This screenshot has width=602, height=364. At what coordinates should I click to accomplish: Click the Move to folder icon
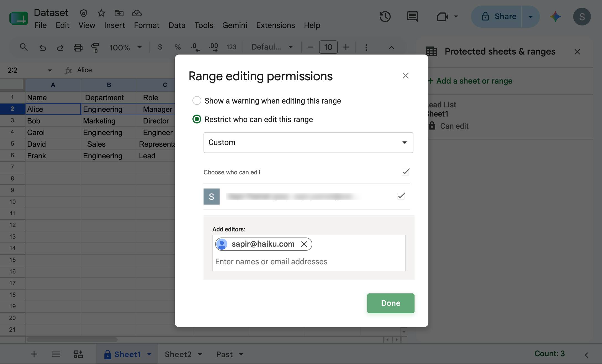(x=119, y=13)
